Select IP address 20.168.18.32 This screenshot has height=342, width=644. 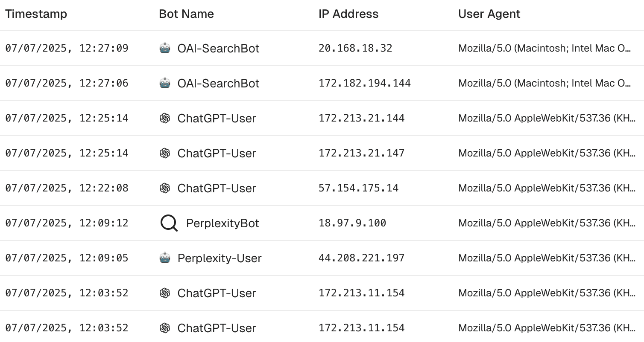pyautogui.click(x=354, y=48)
